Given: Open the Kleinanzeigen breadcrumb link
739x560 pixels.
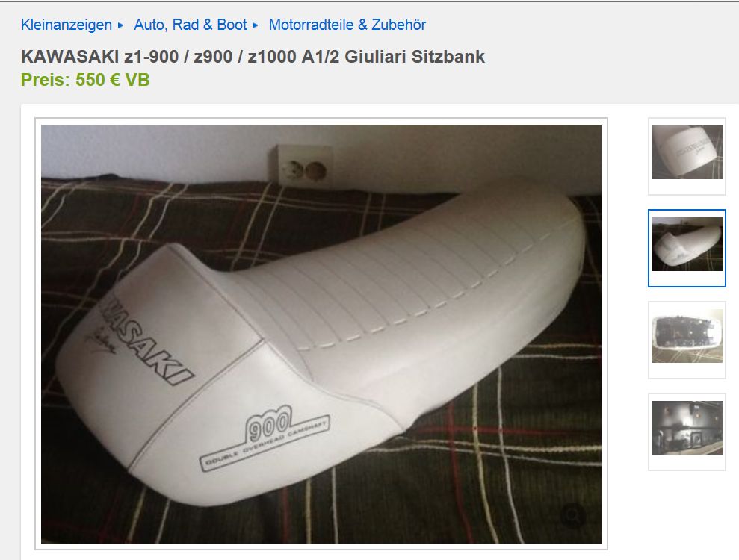Looking at the screenshot, I should 67,25.
